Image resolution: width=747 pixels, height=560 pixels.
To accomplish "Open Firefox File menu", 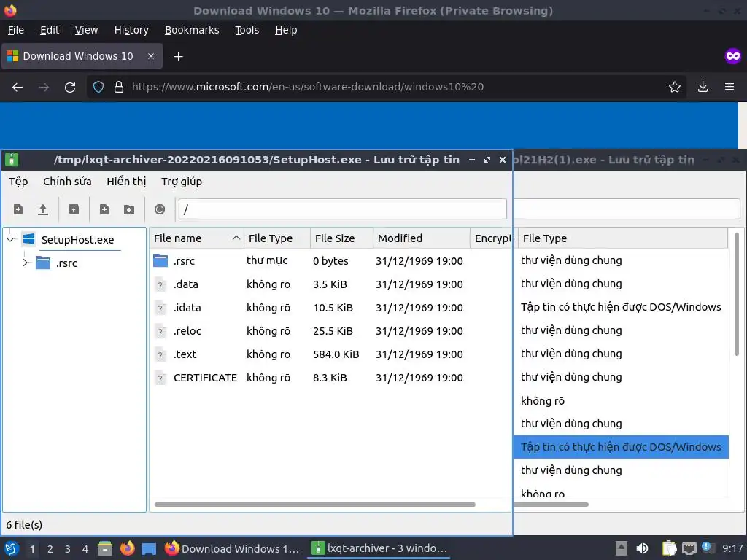I will (16, 30).
